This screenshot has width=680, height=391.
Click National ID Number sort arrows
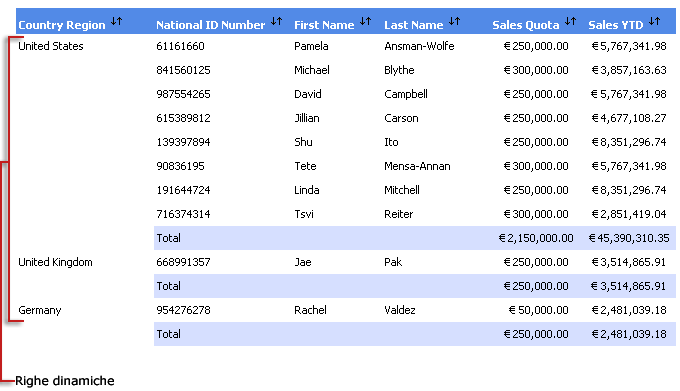coord(276,21)
